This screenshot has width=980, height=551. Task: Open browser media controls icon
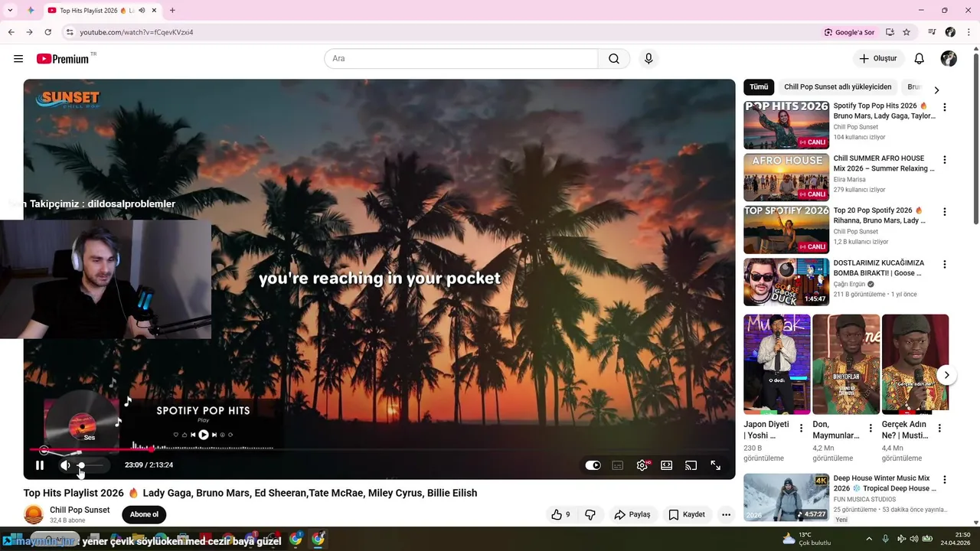(932, 32)
